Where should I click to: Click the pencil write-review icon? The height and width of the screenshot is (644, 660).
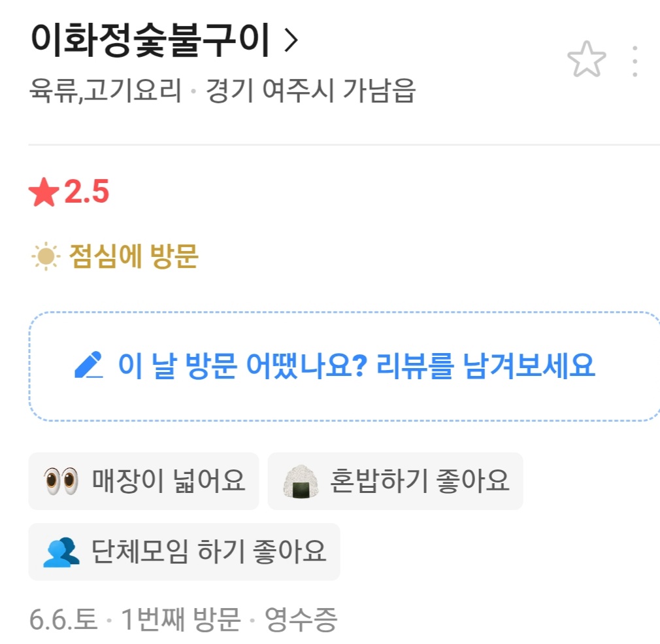coord(88,365)
